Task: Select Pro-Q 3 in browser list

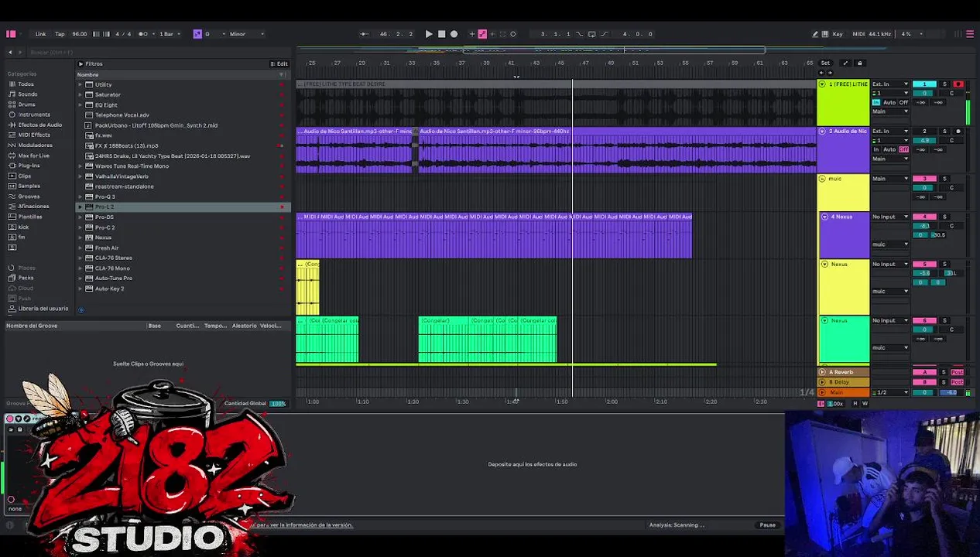Action: [182, 196]
